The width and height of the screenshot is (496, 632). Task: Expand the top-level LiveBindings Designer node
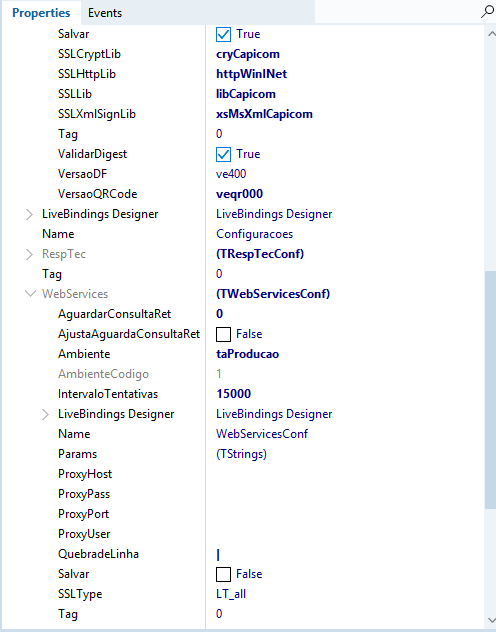(29, 214)
